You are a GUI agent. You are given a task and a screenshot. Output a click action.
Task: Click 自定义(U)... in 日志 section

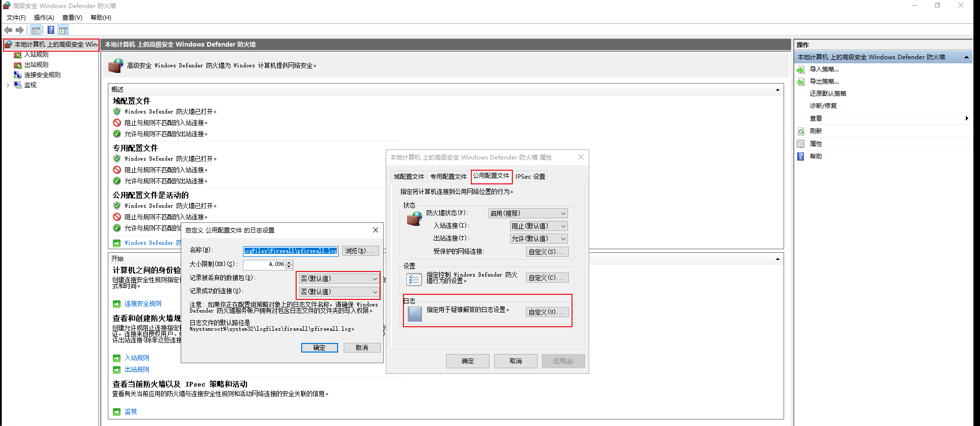point(547,312)
